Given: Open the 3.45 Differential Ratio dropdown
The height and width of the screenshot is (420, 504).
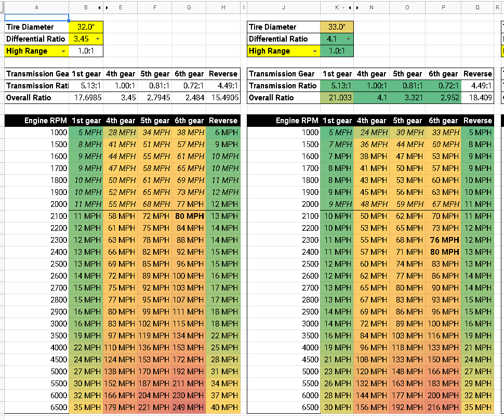Looking at the screenshot, I should tap(97, 39).
